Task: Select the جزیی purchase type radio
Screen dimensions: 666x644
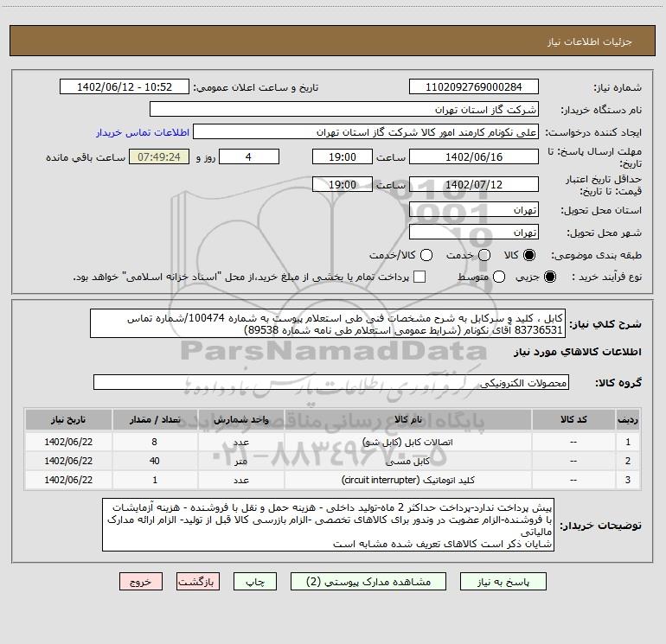Action: (x=549, y=277)
